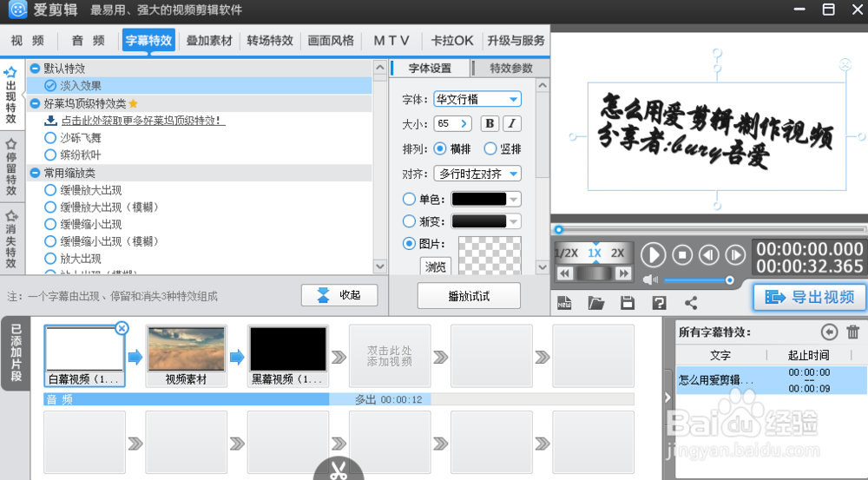The image size is (868, 480).
Task: Select the 怎么用爱剪辑 subtitle row
Action: (x=771, y=380)
